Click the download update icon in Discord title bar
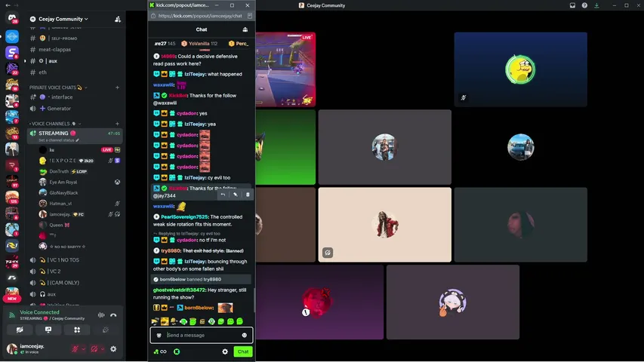644x362 pixels. coord(596,5)
